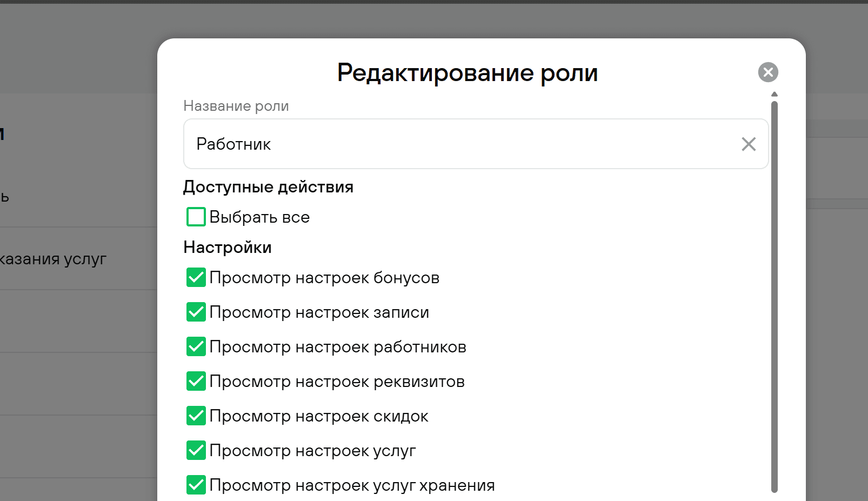868x501 pixels.
Task: Disable "Просмотр настроек реквизитов"
Action: (196, 381)
